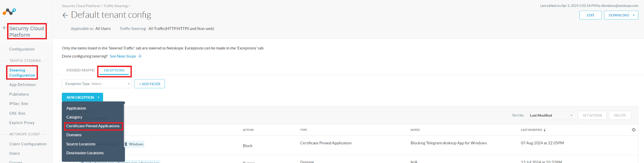Click the Last Modified column header

[x=531, y=130]
